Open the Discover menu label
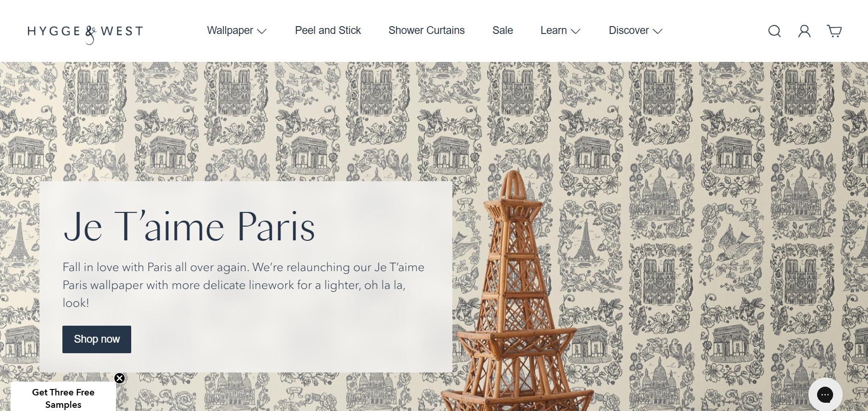868x411 pixels. coord(629,30)
